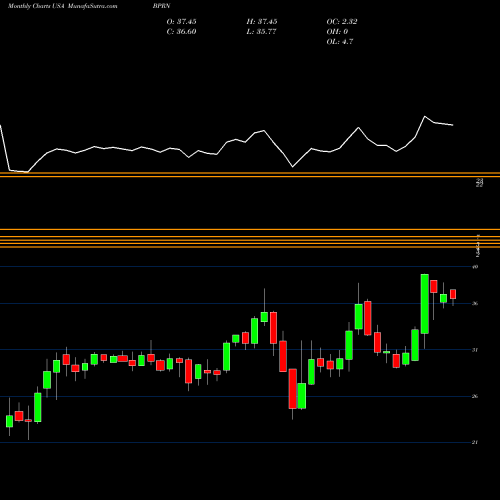Click the 'OC: 2.32' reading

click(x=342, y=22)
